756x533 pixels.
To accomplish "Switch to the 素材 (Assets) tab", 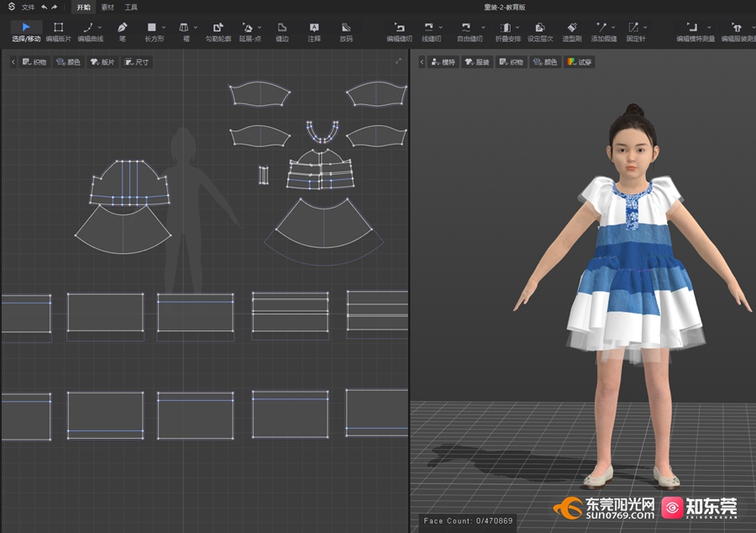I will 108,7.
